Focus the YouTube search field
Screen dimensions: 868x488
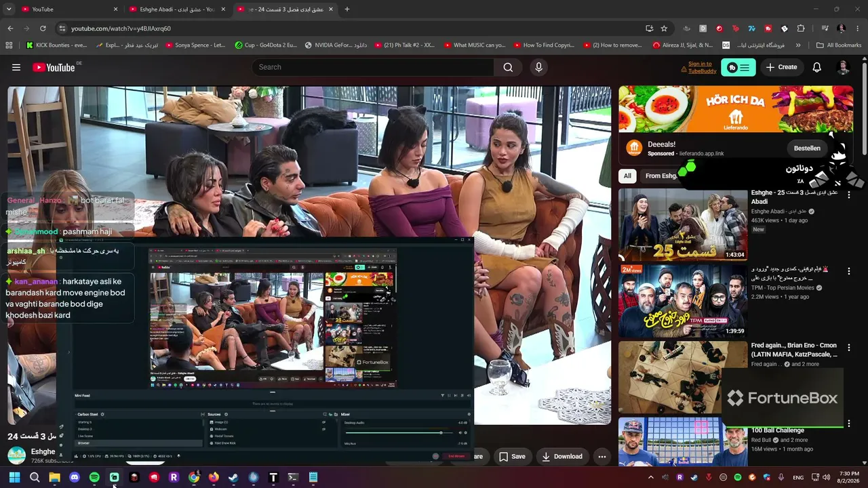(x=372, y=67)
